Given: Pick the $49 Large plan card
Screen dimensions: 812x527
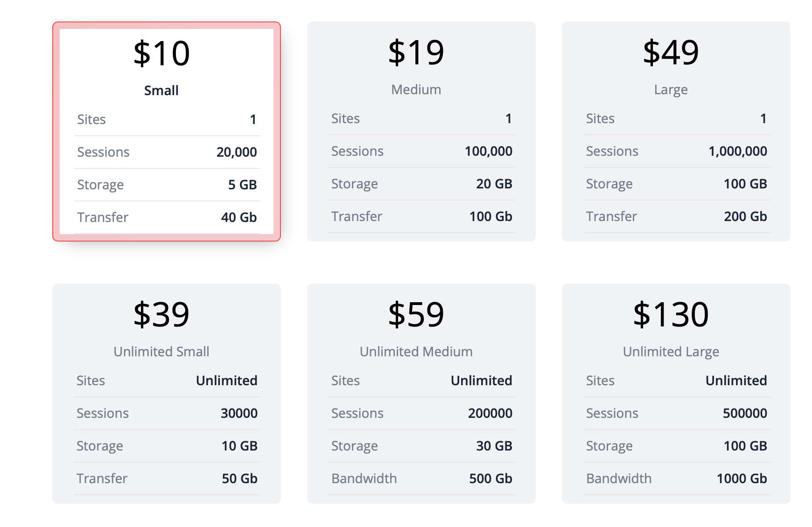Looking at the screenshot, I should [676, 132].
